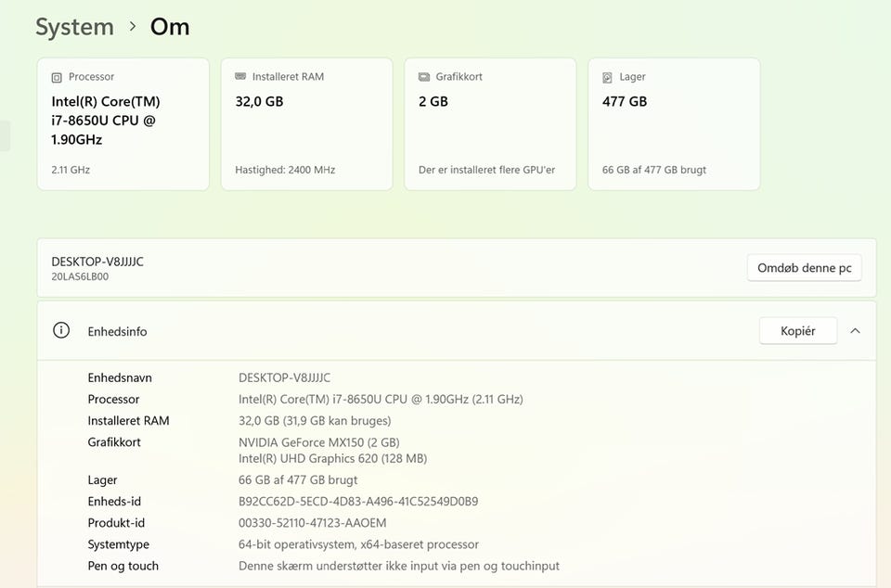
Task: Select the 'Om' page title
Action: coord(170,27)
